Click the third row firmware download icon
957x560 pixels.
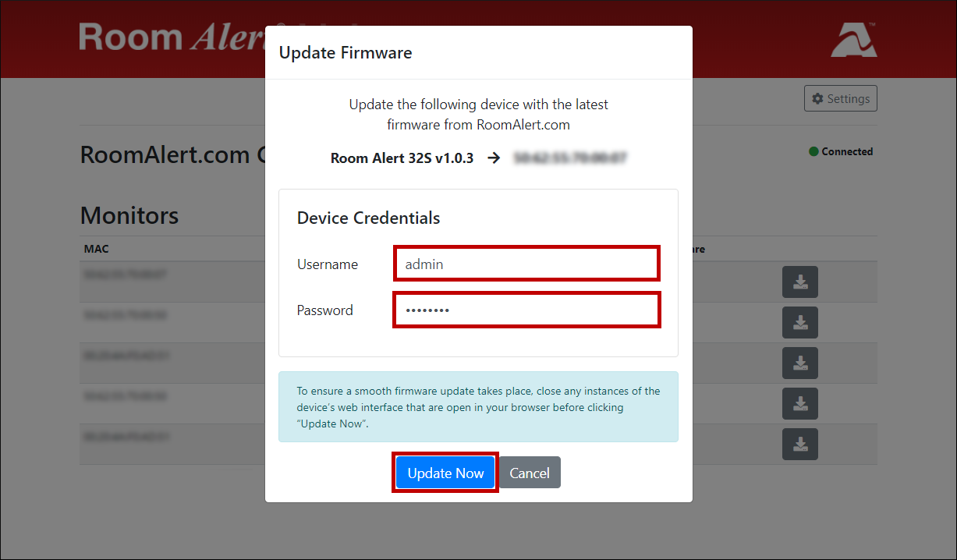tap(800, 363)
